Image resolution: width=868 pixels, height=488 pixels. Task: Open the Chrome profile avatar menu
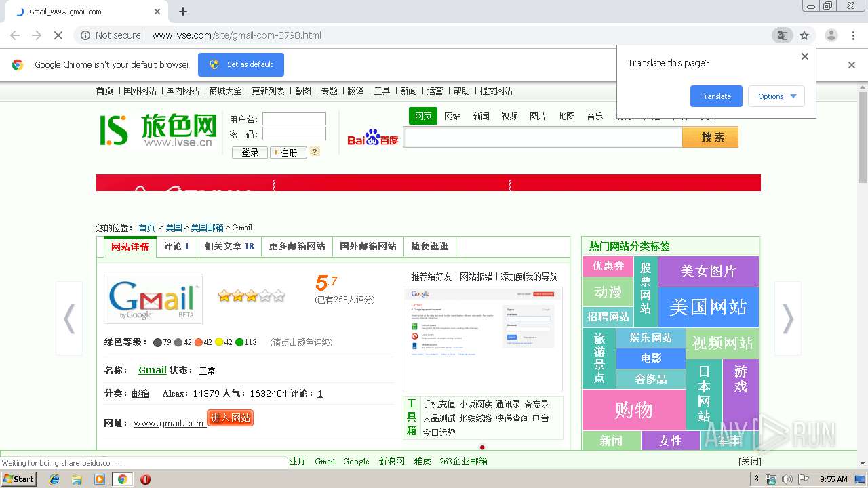pyautogui.click(x=831, y=35)
